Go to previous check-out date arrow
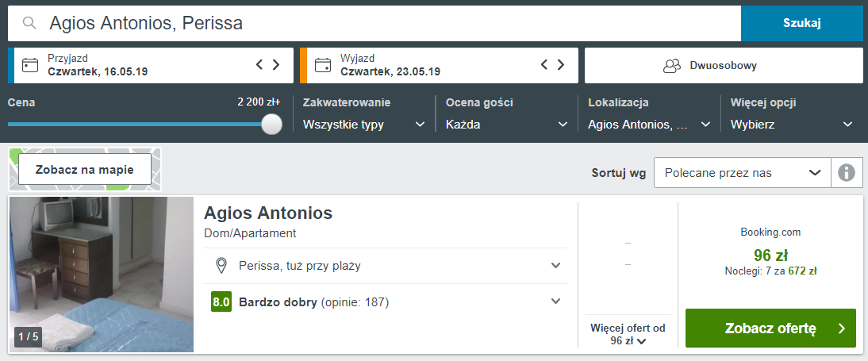 tap(544, 65)
